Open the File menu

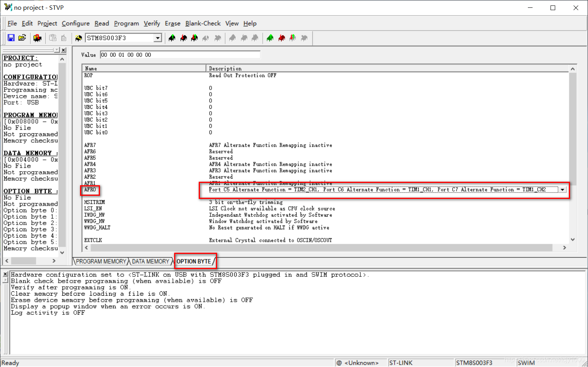click(12, 23)
